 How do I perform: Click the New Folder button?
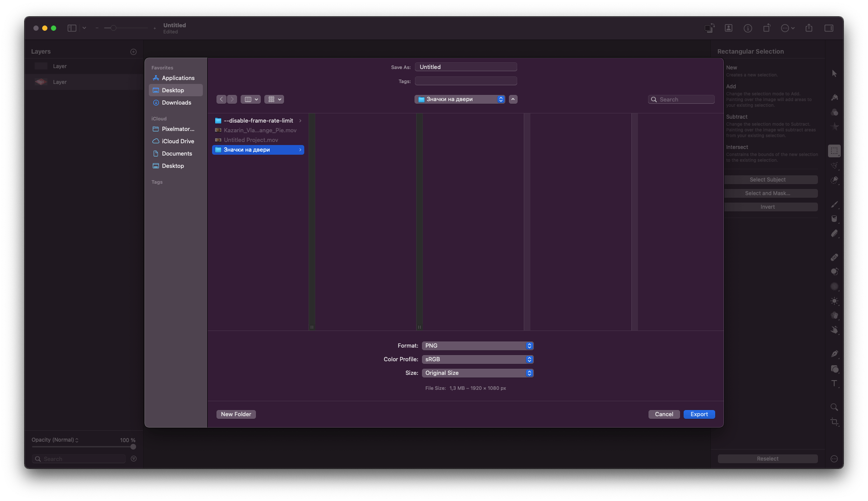coord(236,414)
